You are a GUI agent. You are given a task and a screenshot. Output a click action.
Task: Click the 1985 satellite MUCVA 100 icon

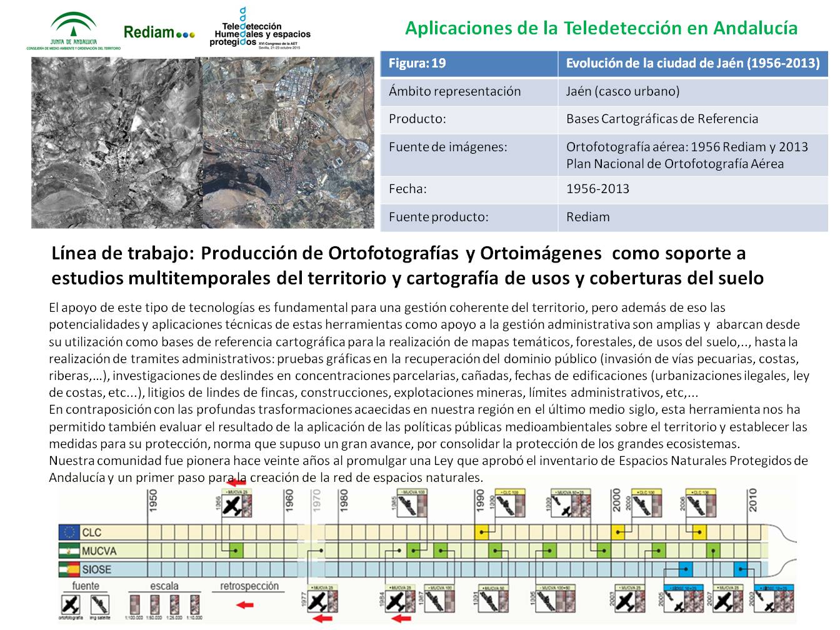[412, 503]
